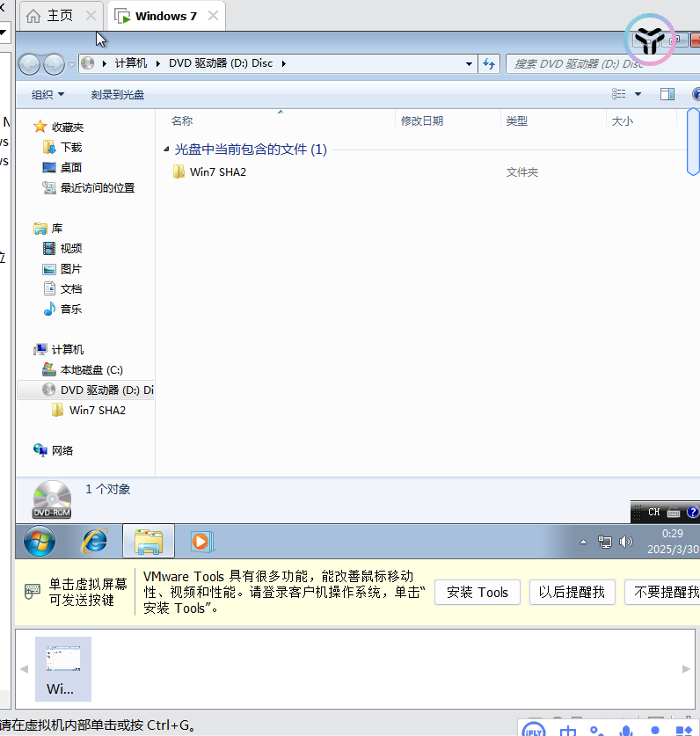Open the 图片 library
Viewport: 700px width, 736px height.
[71, 269]
